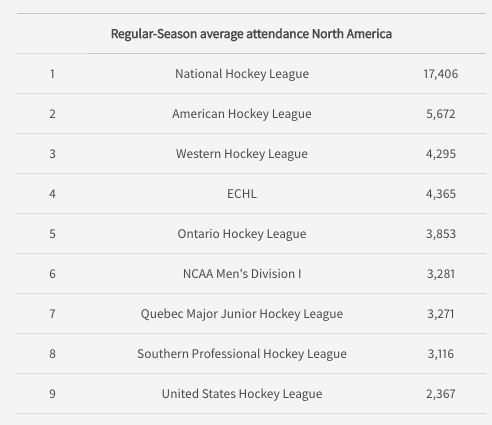Select United States Hockey League text

242,394
